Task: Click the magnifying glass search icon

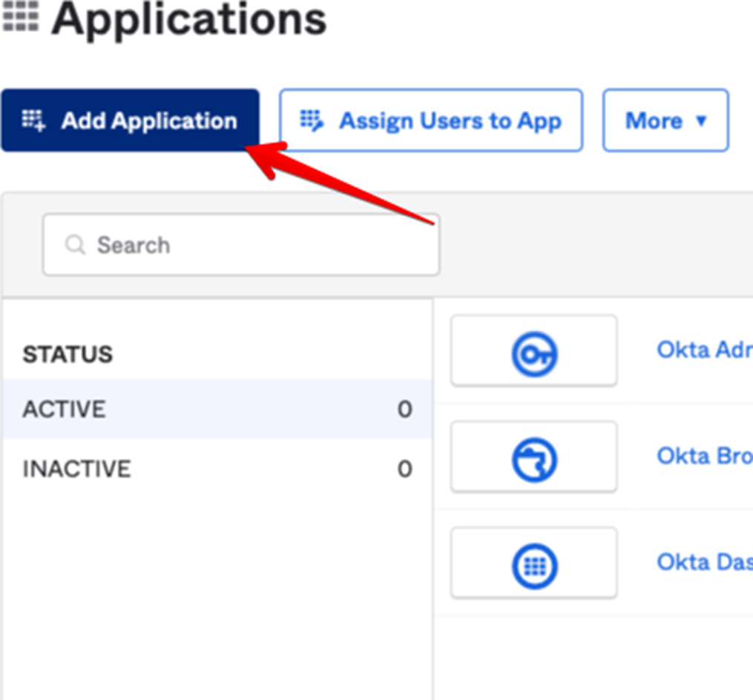Action: point(75,245)
